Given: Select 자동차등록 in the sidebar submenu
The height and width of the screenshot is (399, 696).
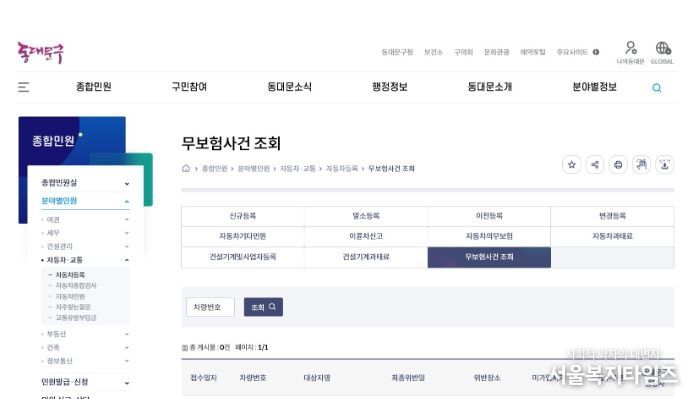Looking at the screenshot, I should point(70,275).
